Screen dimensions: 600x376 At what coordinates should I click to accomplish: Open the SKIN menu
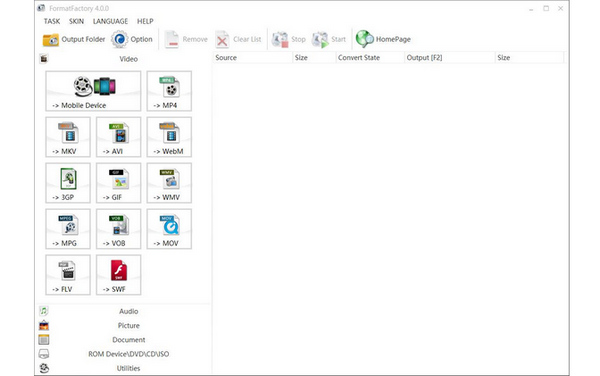[77, 21]
